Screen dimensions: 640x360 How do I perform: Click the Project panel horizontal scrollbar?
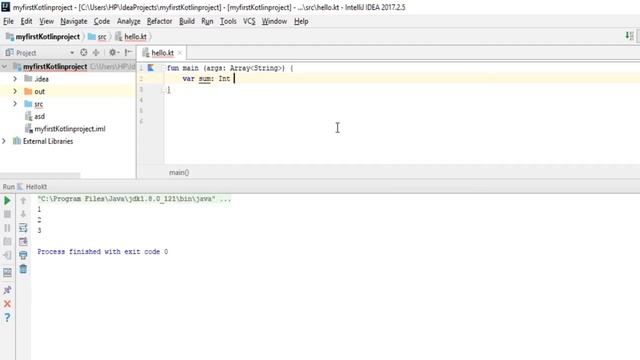click(x=40, y=176)
